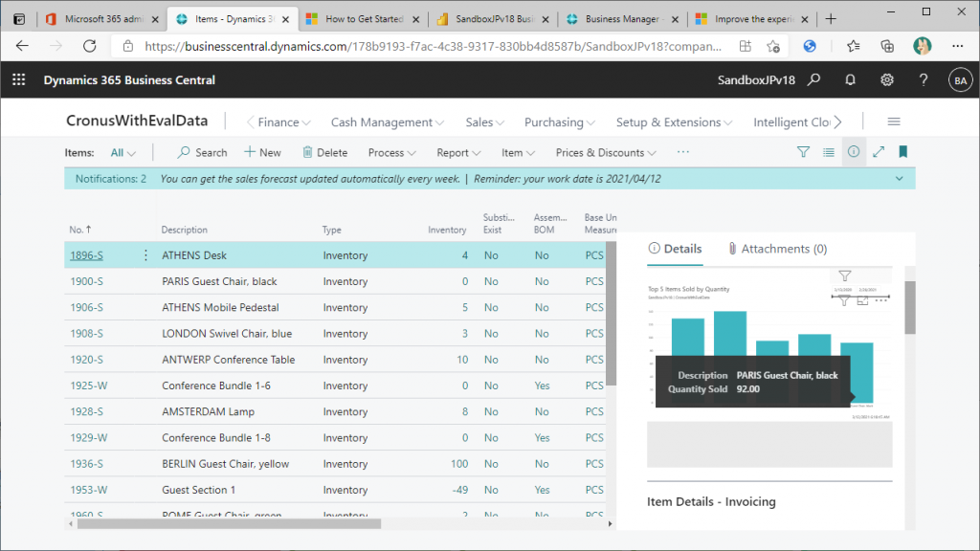Open the Item dropdown
980x551 pixels.
[518, 152]
